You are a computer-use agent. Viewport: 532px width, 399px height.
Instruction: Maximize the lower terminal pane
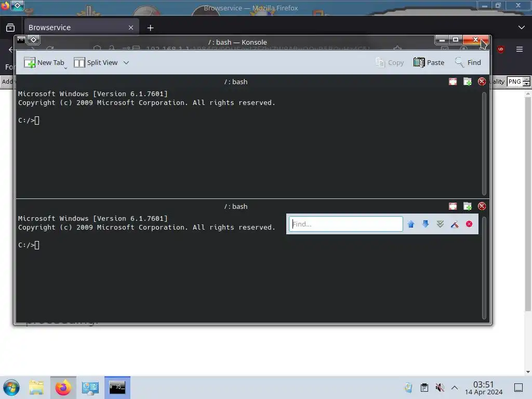point(453,206)
